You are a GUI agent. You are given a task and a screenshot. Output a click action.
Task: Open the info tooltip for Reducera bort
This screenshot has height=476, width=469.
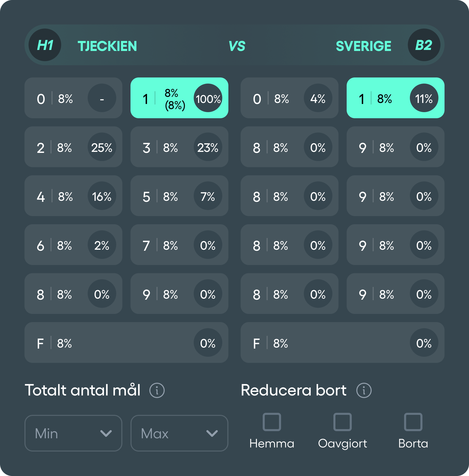pyautogui.click(x=364, y=390)
